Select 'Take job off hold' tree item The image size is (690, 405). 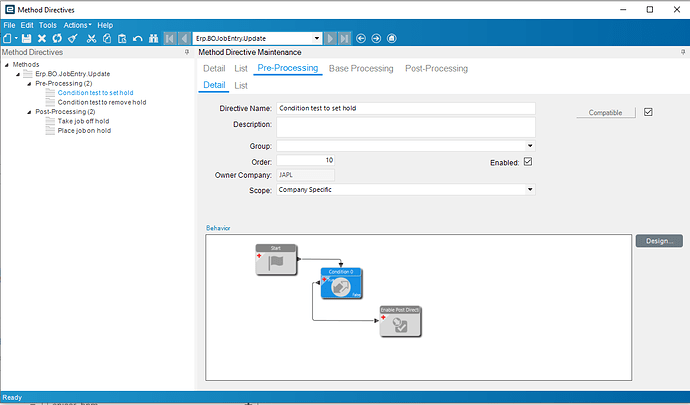click(x=83, y=121)
